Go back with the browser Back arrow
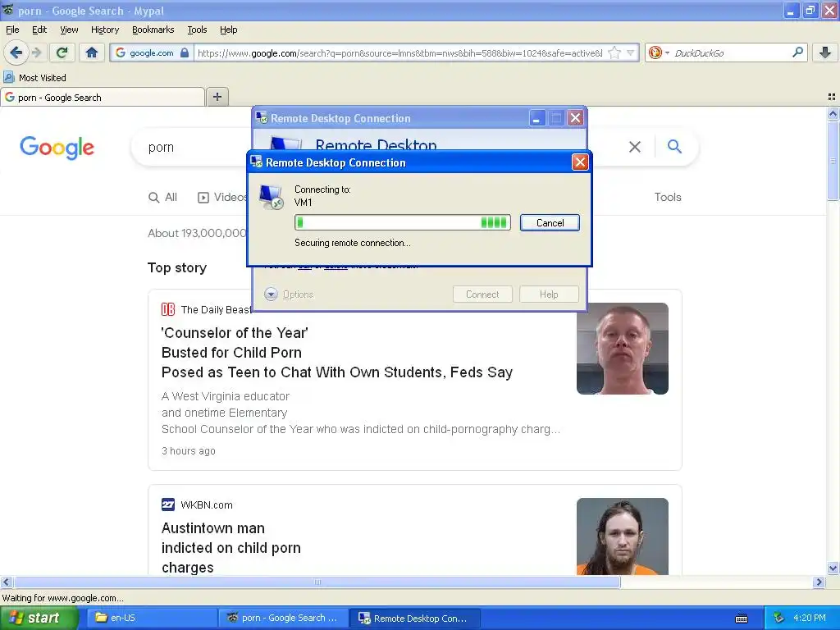The height and width of the screenshot is (630, 840). click(16, 52)
